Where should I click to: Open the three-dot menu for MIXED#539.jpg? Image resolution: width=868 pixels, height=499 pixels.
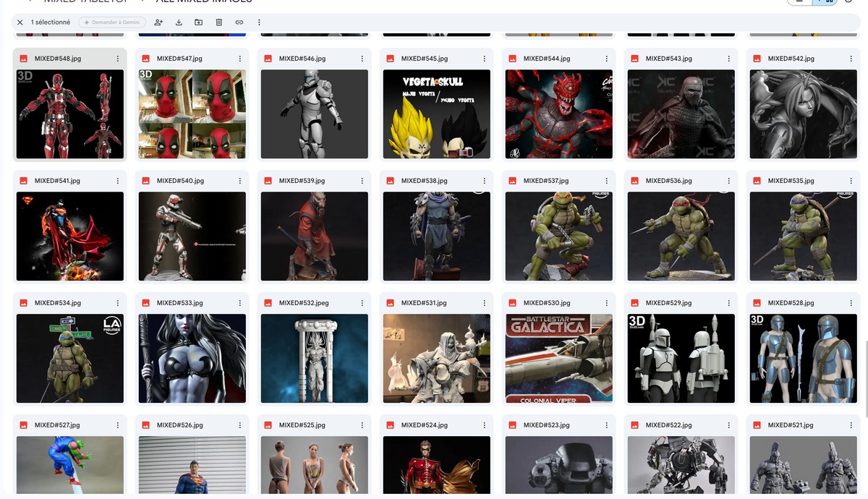pyautogui.click(x=362, y=181)
